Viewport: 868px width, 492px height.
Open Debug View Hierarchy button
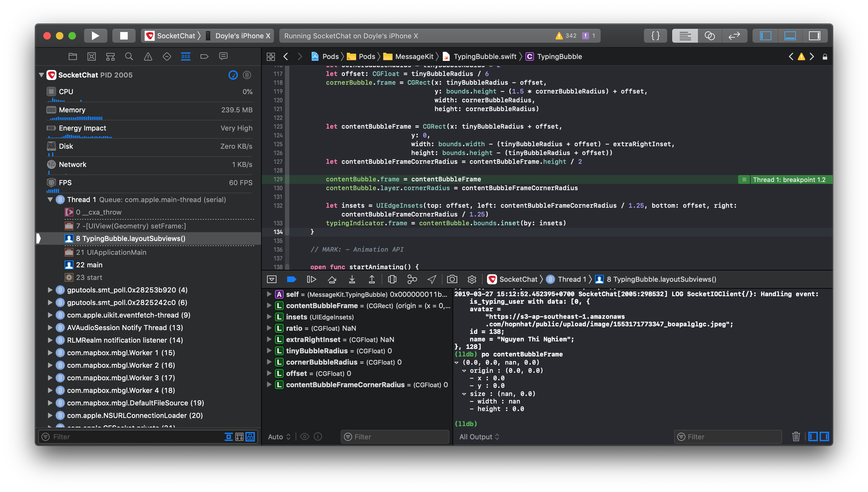[x=392, y=280]
